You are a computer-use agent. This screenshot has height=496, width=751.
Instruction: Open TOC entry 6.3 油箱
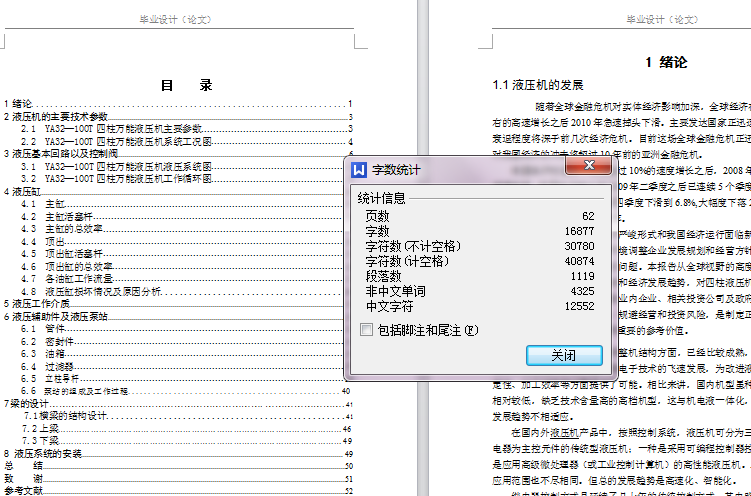(182, 354)
